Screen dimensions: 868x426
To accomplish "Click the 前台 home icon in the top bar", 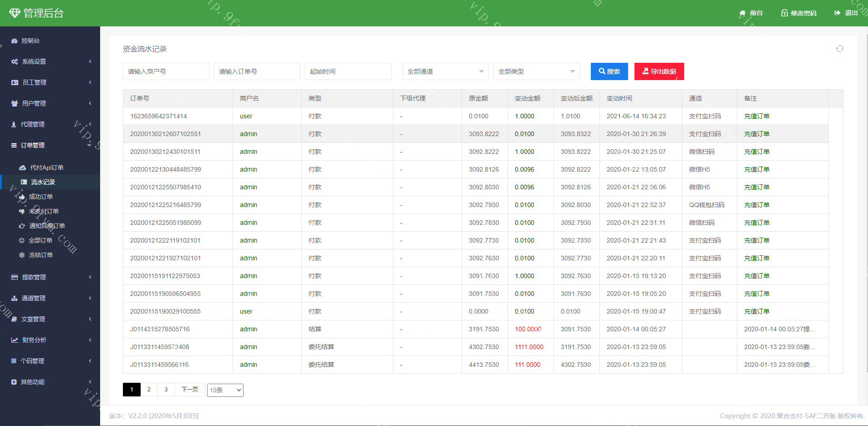I will click(742, 13).
